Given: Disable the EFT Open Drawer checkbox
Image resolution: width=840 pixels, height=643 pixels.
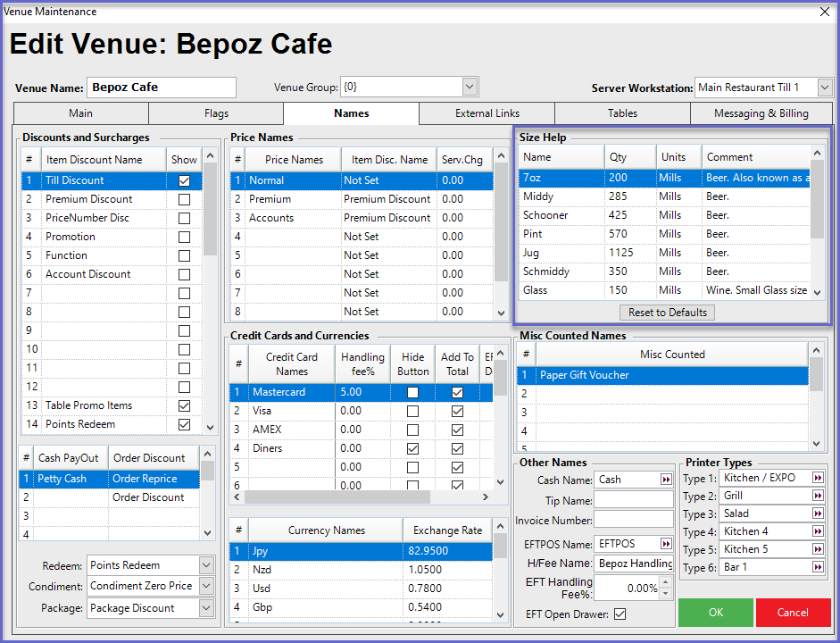Looking at the screenshot, I should tap(620, 614).
